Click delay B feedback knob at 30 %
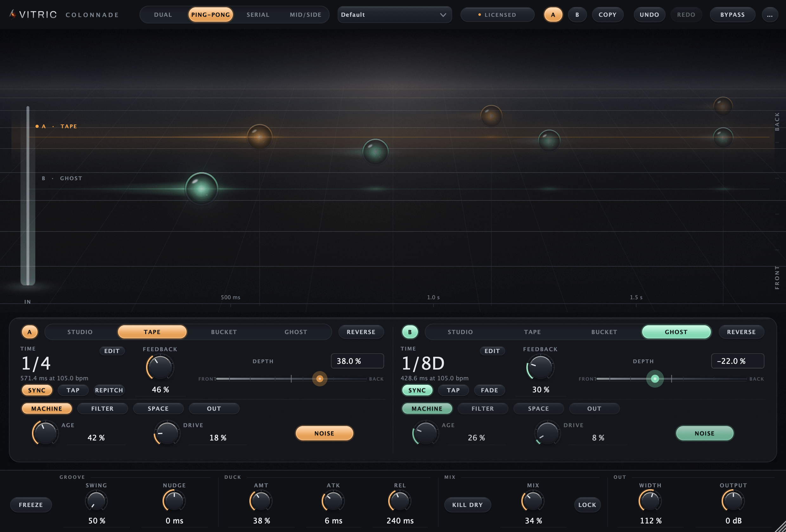 tap(540, 367)
